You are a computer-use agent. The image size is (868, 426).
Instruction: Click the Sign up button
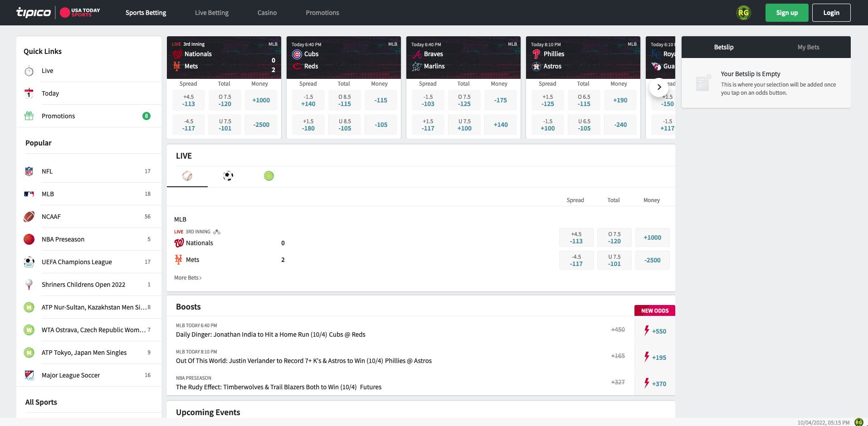click(x=787, y=13)
